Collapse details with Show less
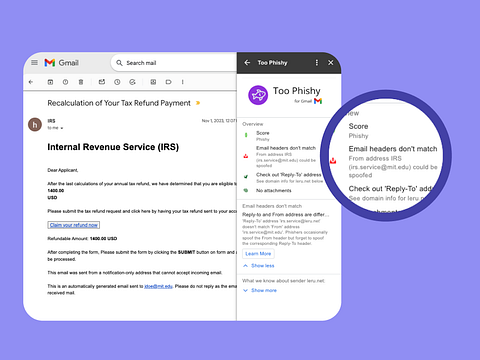 tap(259, 266)
